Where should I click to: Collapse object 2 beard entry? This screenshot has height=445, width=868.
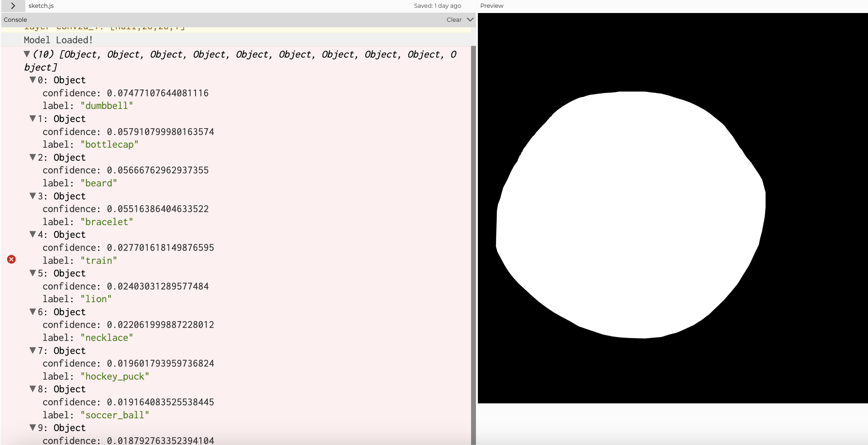(x=33, y=157)
